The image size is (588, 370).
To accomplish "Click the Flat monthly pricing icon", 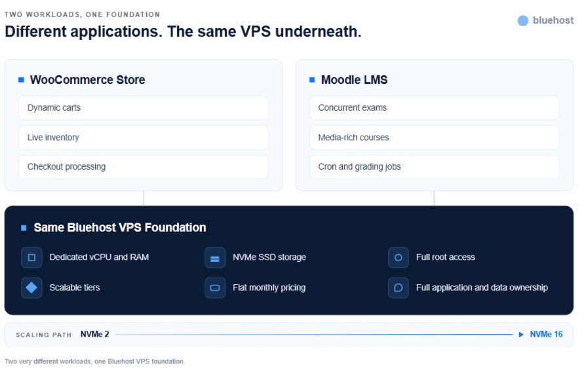I will coord(215,287).
